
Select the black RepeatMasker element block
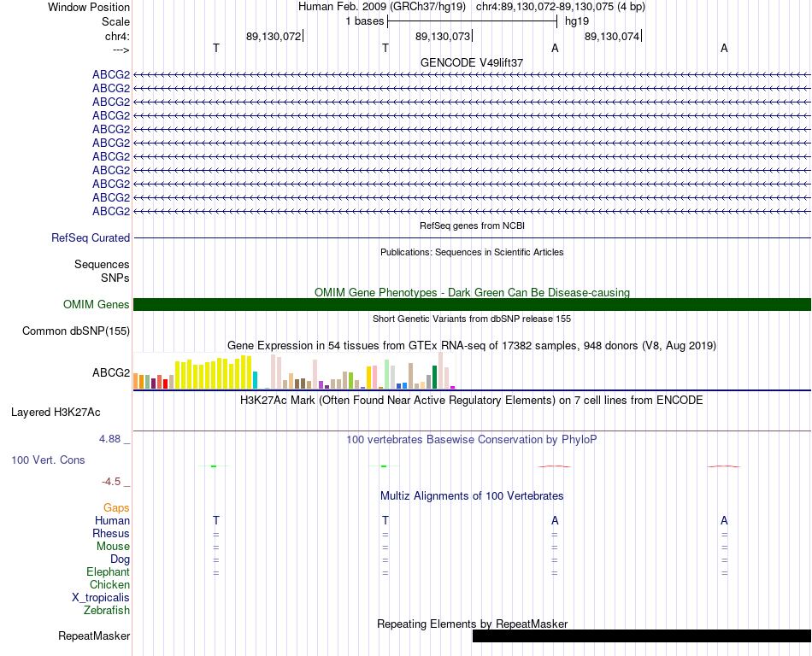[x=642, y=635]
